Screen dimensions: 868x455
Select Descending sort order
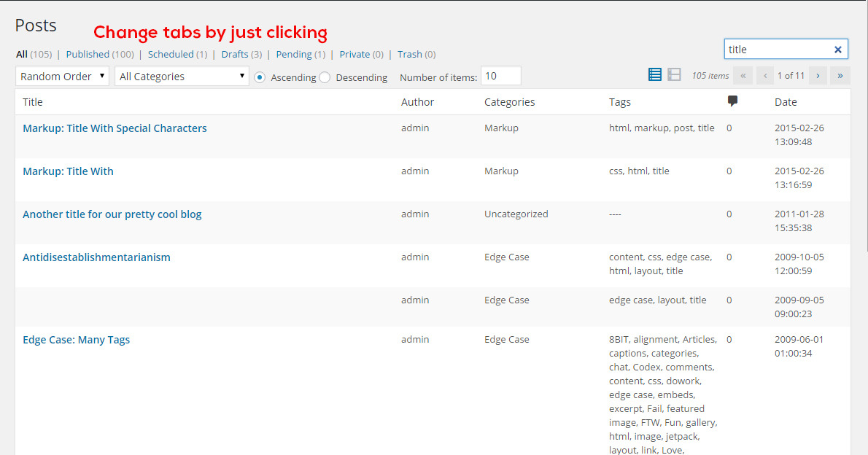(x=325, y=77)
